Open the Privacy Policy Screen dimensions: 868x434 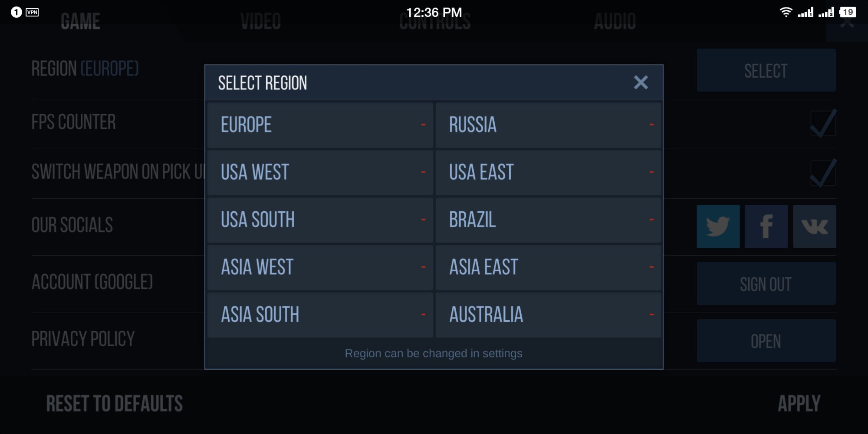[766, 341]
